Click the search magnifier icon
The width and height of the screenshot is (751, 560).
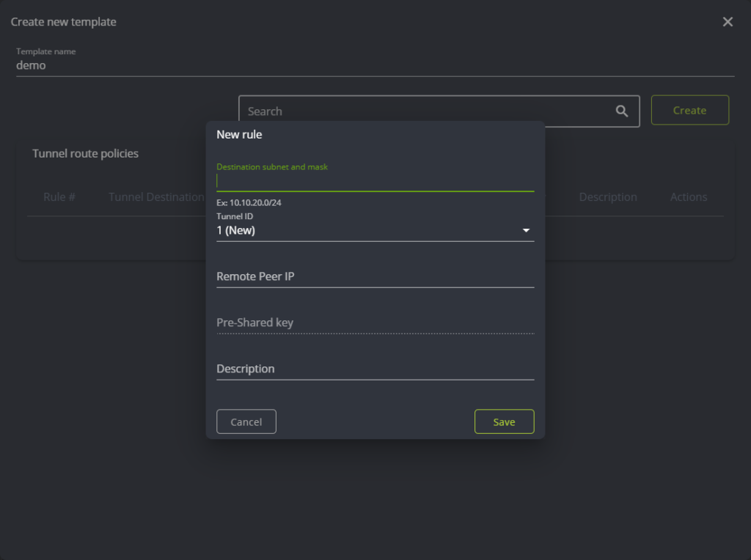(x=621, y=111)
